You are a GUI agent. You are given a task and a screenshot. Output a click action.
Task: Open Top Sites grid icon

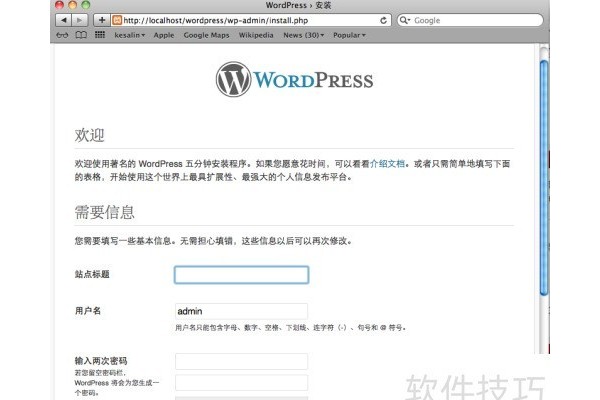[100, 35]
